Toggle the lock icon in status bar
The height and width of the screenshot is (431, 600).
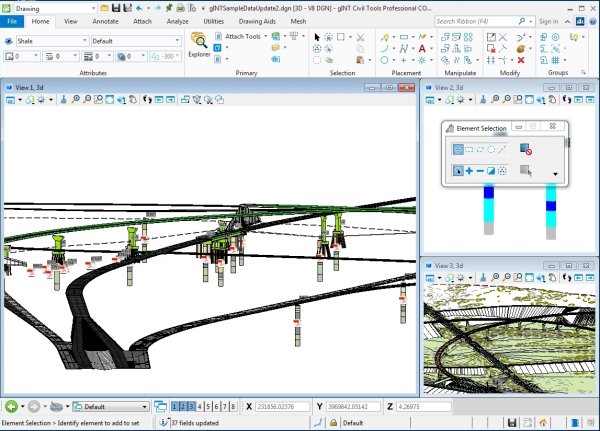click(333, 423)
